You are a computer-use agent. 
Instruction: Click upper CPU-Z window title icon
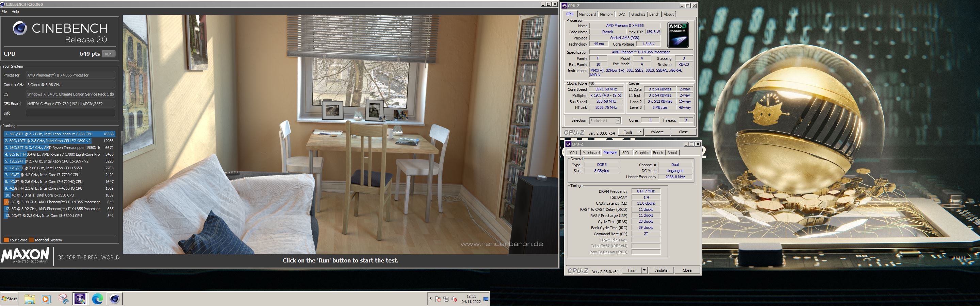coord(565,6)
